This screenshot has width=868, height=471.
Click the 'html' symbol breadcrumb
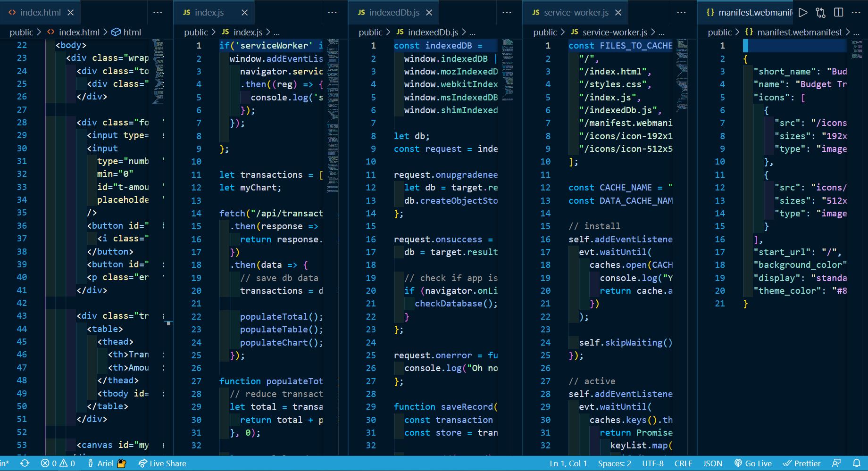(132, 32)
